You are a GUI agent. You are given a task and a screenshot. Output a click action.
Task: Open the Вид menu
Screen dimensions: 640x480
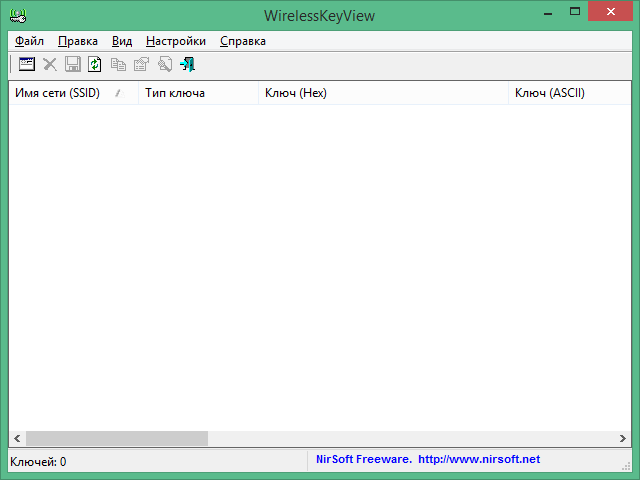(x=122, y=41)
